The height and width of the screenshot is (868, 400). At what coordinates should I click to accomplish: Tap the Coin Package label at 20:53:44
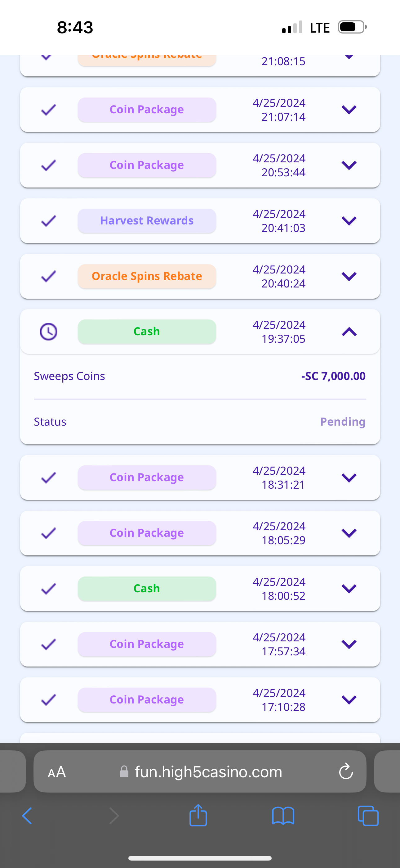tap(147, 165)
